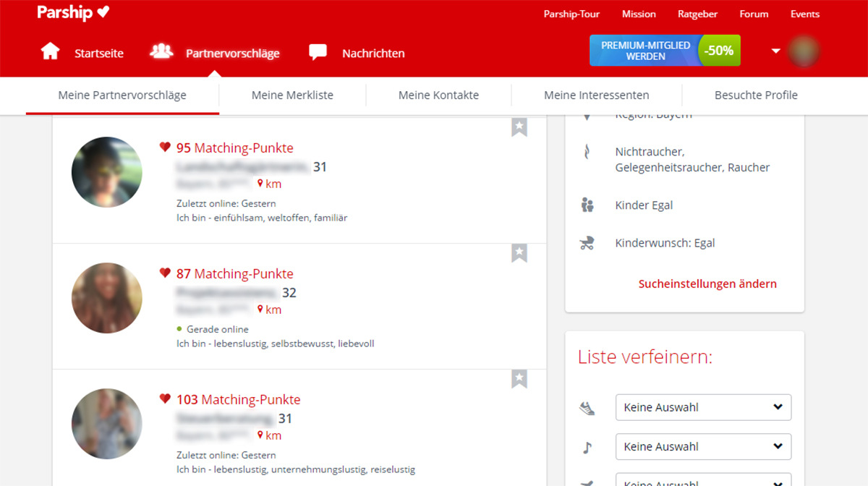Click the smoking icon beside Nichtraucher
Image resolution: width=868 pixels, height=486 pixels.
[x=587, y=152]
